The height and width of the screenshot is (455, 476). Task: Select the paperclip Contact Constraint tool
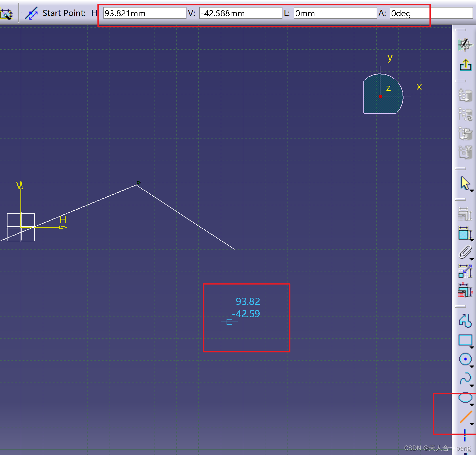[465, 252]
